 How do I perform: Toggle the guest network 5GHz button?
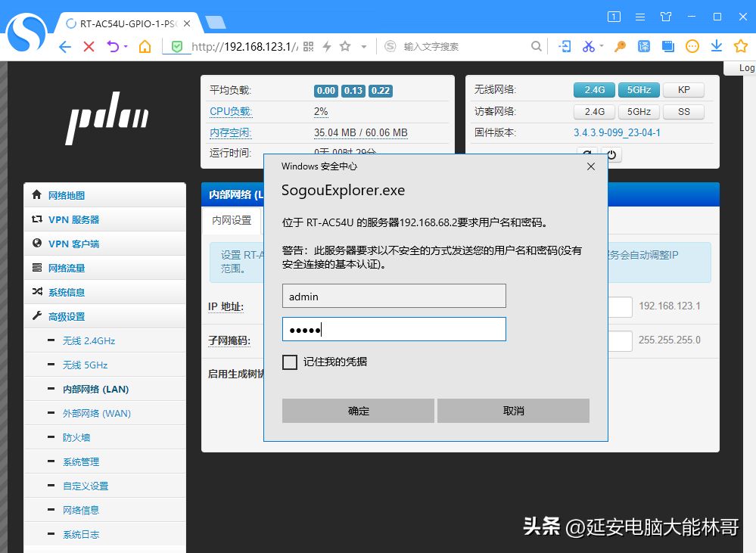(639, 112)
